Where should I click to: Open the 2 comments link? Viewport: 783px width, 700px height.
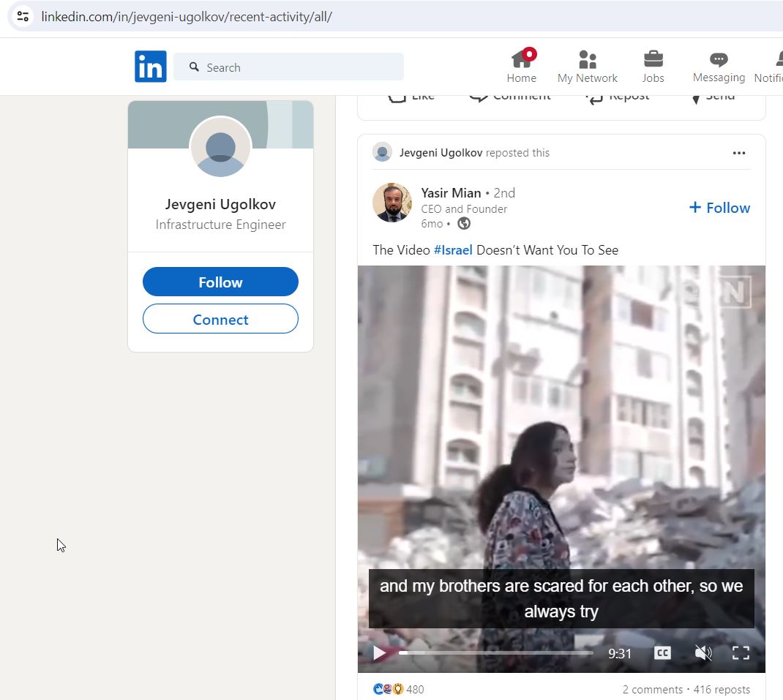(652, 690)
